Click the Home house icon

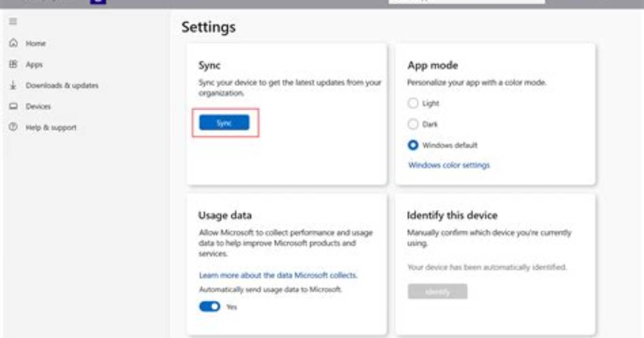[x=13, y=43]
